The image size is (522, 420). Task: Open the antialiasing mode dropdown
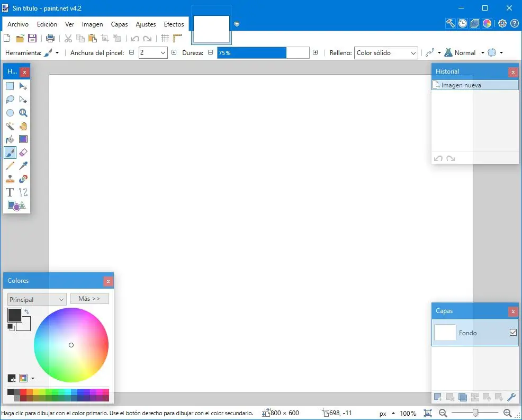tap(439, 52)
